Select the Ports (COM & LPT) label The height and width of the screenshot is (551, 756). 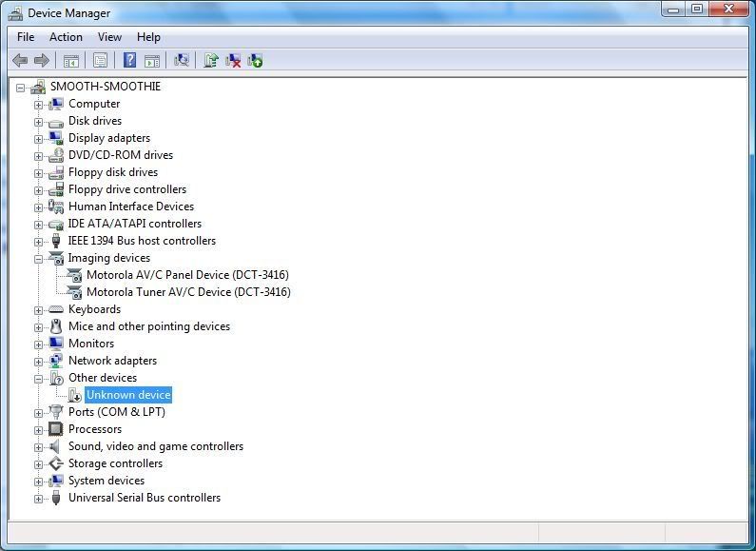(x=117, y=412)
